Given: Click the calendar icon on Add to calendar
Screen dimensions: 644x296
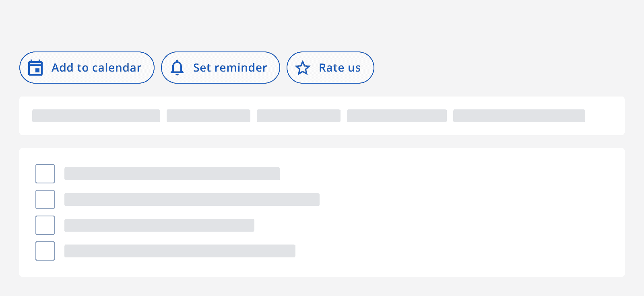Looking at the screenshot, I should pos(36,68).
